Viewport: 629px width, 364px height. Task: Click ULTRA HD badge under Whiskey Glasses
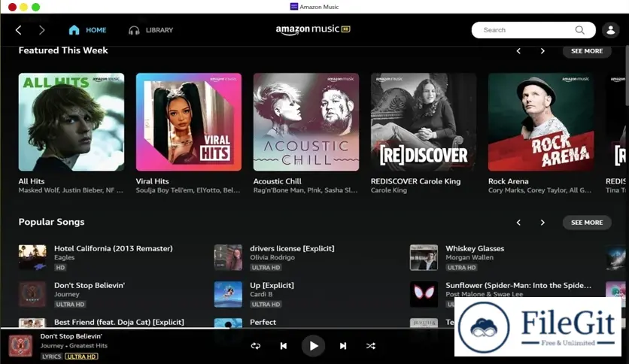(x=462, y=268)
